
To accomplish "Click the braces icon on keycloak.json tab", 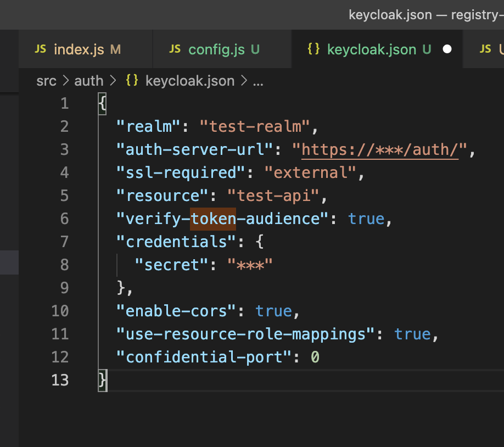I will coord(313,49).
